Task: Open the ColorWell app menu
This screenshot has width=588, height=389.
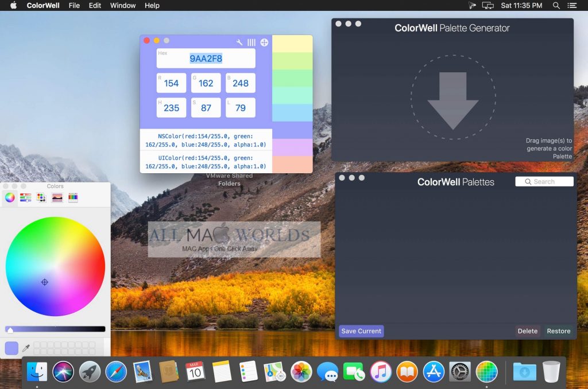Action: [x=42, y=6]
